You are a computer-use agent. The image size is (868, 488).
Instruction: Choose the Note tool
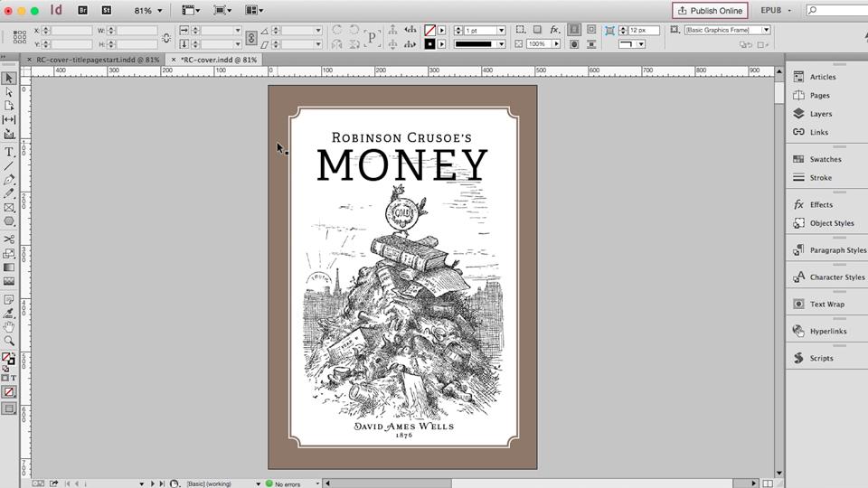(x=9, y=299)
